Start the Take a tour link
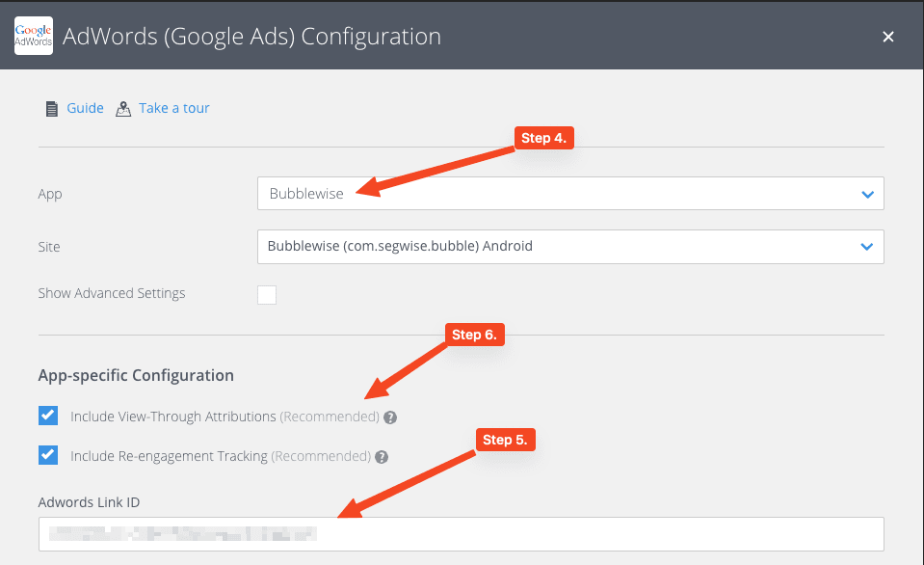Viewport: 924px width, 565px height. [173, 108]
